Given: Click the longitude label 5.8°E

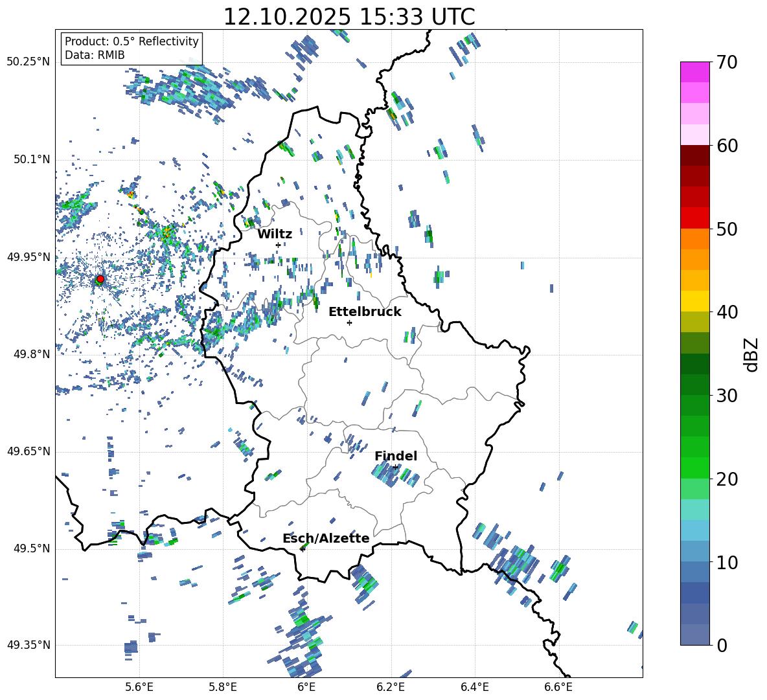Looking at the screenshot, I should click(x=223, y=687).
